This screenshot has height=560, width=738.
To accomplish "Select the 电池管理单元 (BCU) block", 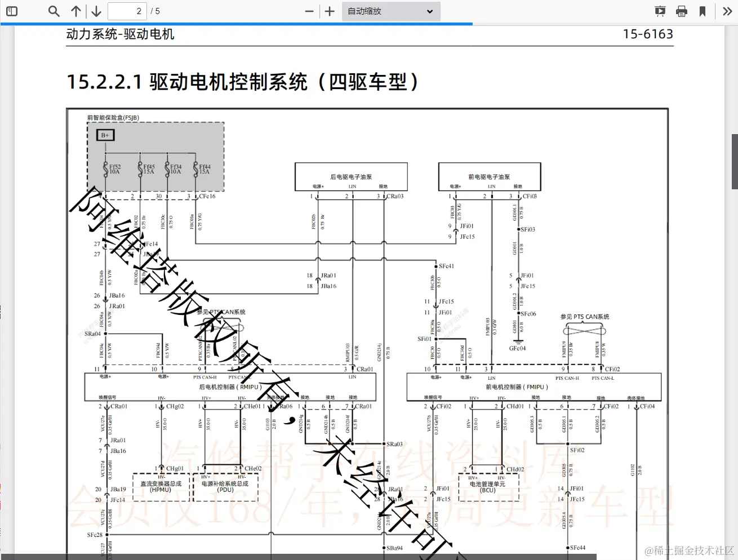I will click(488, 486).
